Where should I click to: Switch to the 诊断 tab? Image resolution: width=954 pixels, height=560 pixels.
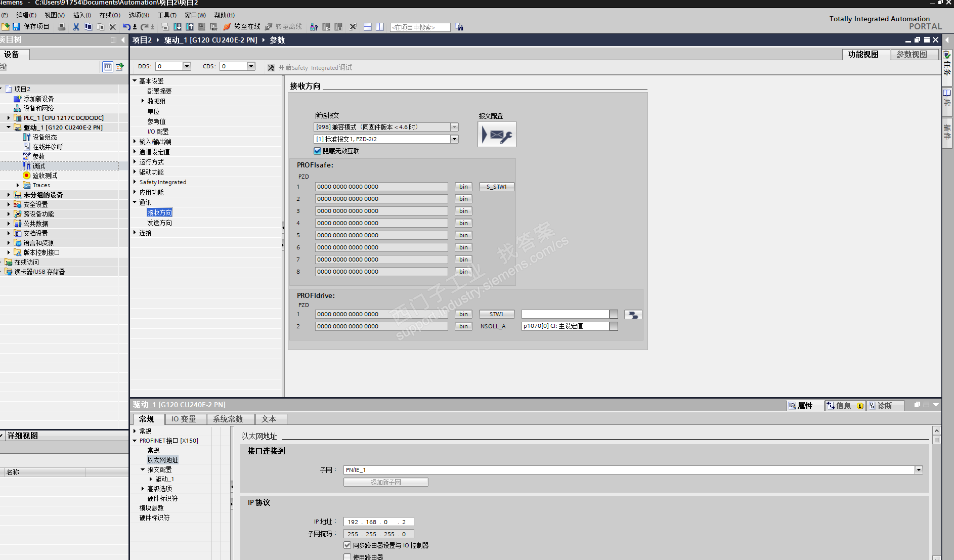tap(885, 406)
